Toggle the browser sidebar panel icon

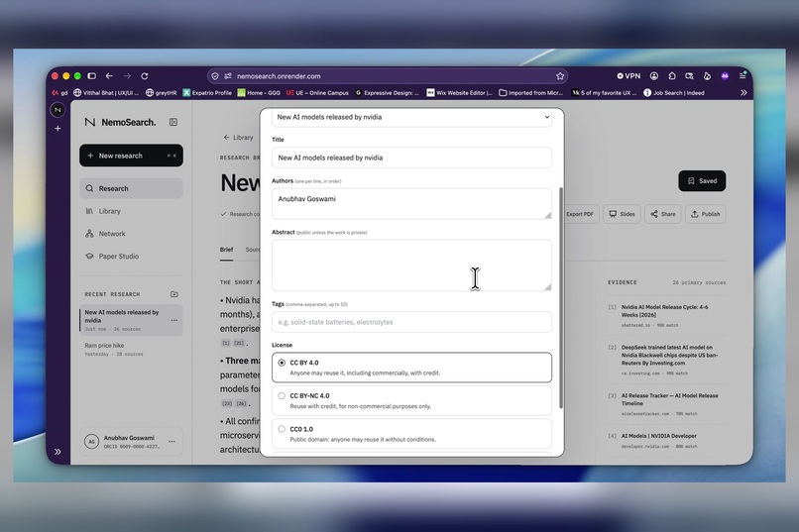92,76
